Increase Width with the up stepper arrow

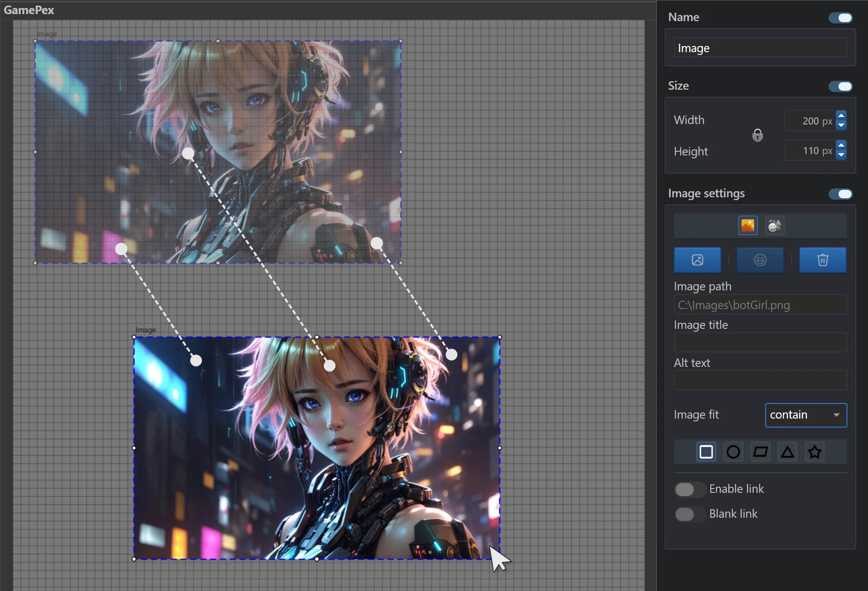841,116
